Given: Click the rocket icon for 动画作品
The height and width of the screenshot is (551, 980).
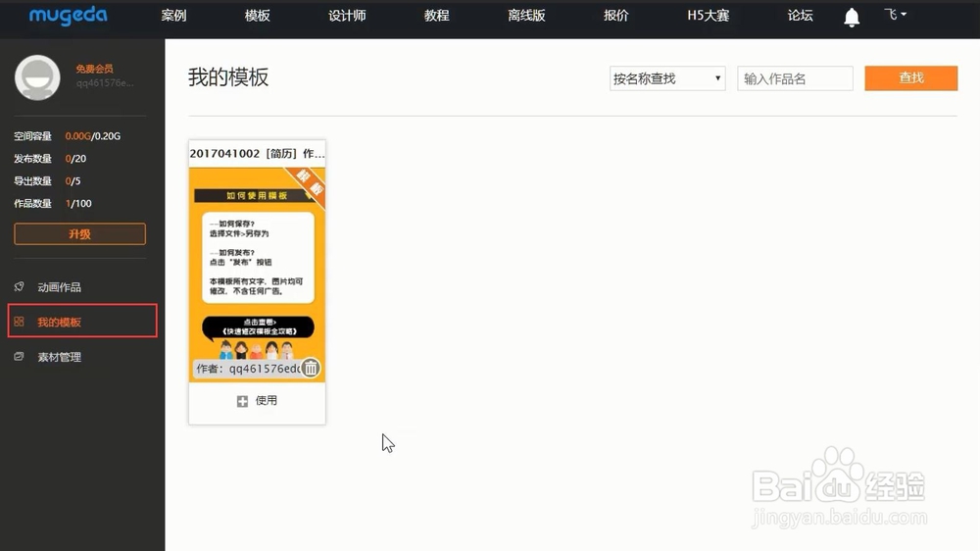Looking at the screenshot, I should tap(20, 286).
